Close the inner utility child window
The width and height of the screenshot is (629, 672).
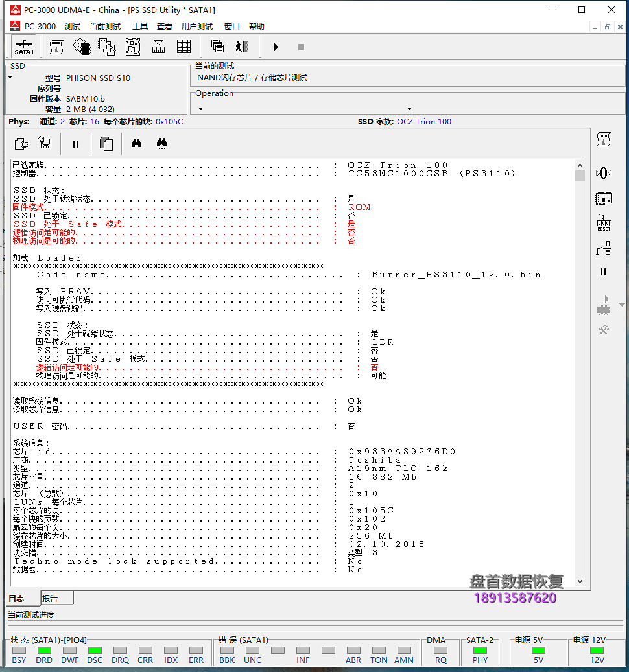tap(620, 27)
